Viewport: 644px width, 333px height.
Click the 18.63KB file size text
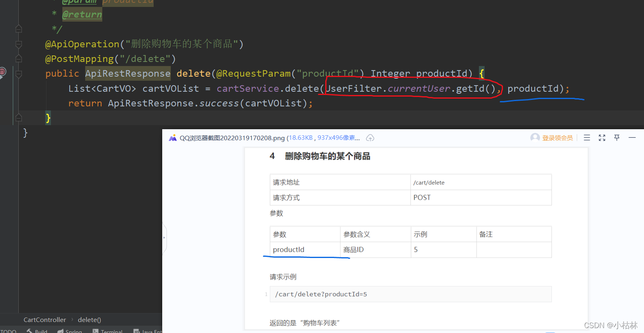tap(300, 138)
